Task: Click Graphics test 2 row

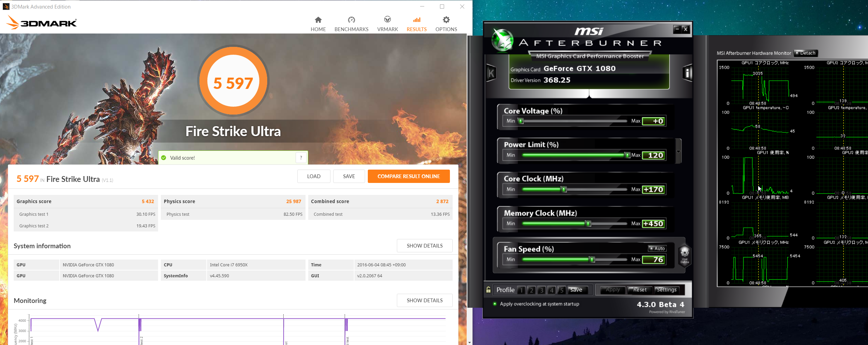Action: 86,226
